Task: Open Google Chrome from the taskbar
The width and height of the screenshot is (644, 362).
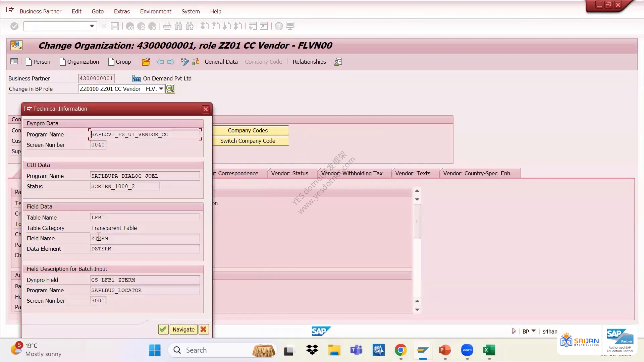Action: (400, 350)
